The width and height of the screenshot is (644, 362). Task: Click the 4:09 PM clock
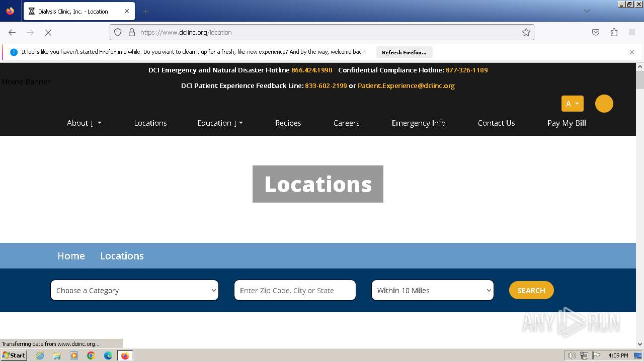pyautogui.click(x=618, y=355)
